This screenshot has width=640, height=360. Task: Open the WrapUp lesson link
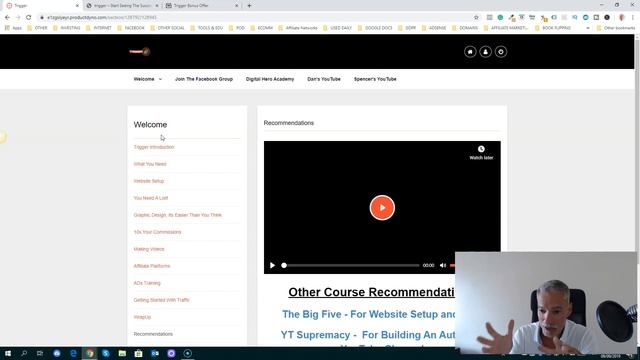click(142, 317)
